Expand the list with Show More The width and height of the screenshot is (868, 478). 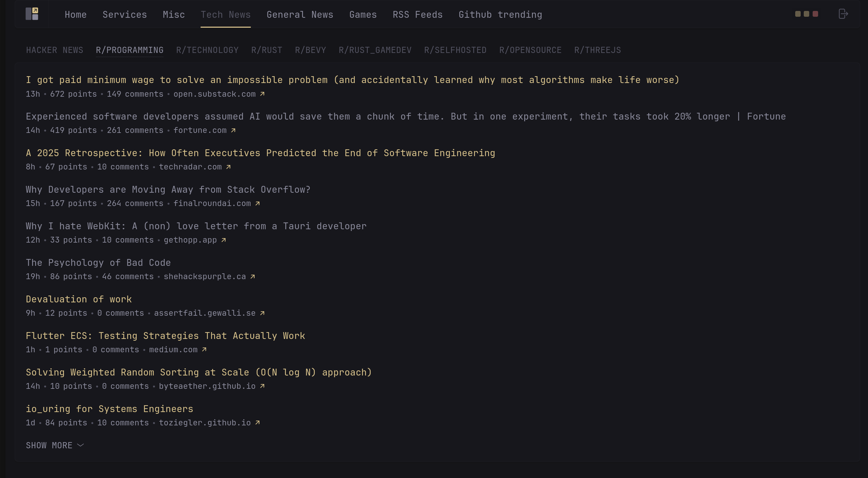click(55, 445)
